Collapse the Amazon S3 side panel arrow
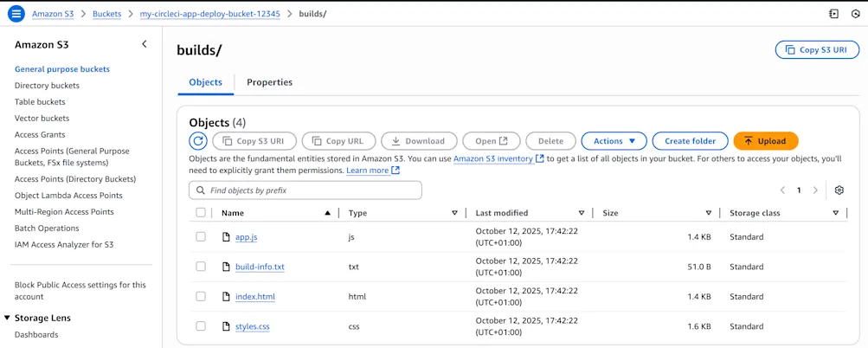 (145, 44)
